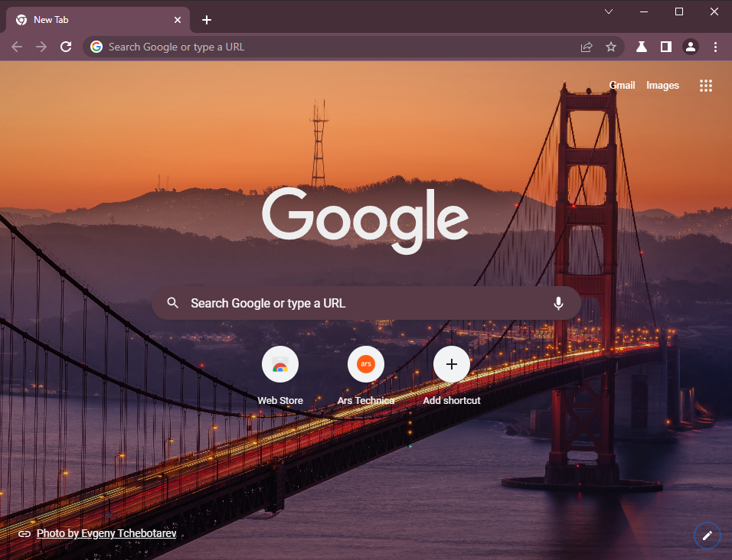The height and width of the screenshot is (560, 732).
Task: Click the back navigation arrow
Action: [x=16, y=47]
